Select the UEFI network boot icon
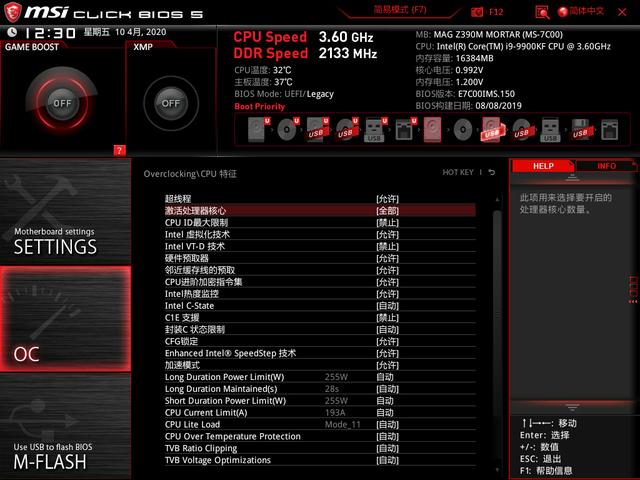 405,130
